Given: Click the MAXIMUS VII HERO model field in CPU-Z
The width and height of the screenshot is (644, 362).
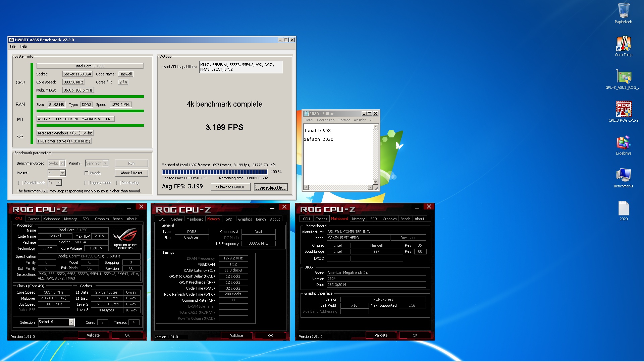Looking at the screenshot, I should pos(359,238).
